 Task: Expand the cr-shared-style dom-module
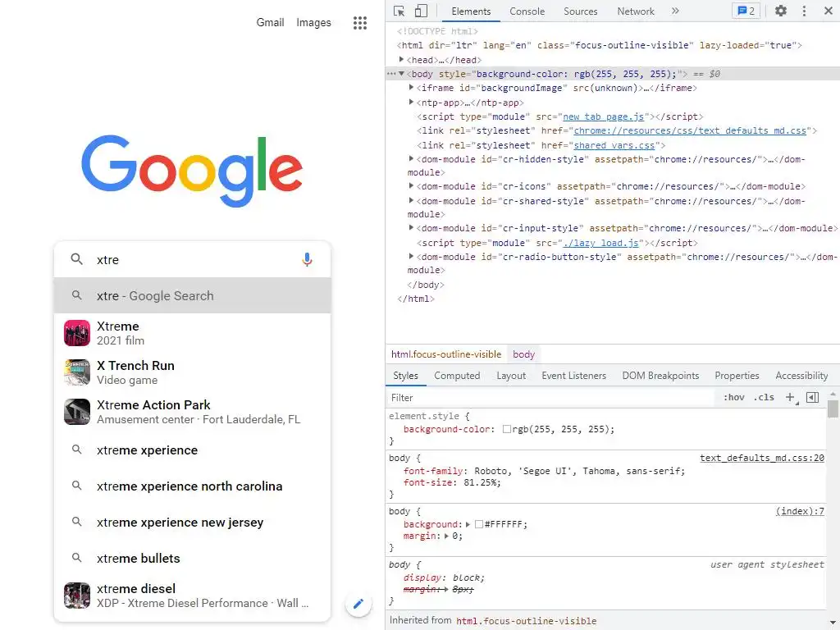coord(411,200)
